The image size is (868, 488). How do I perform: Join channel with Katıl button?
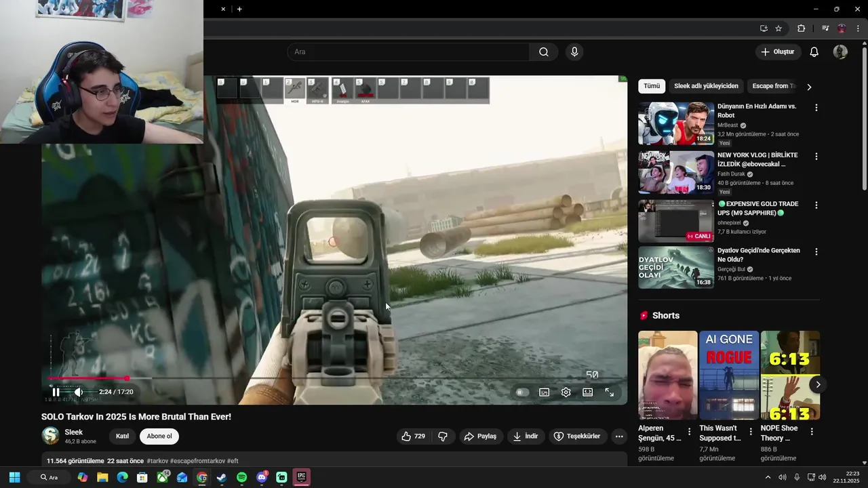pyautogui.click(x=122, y=436)
